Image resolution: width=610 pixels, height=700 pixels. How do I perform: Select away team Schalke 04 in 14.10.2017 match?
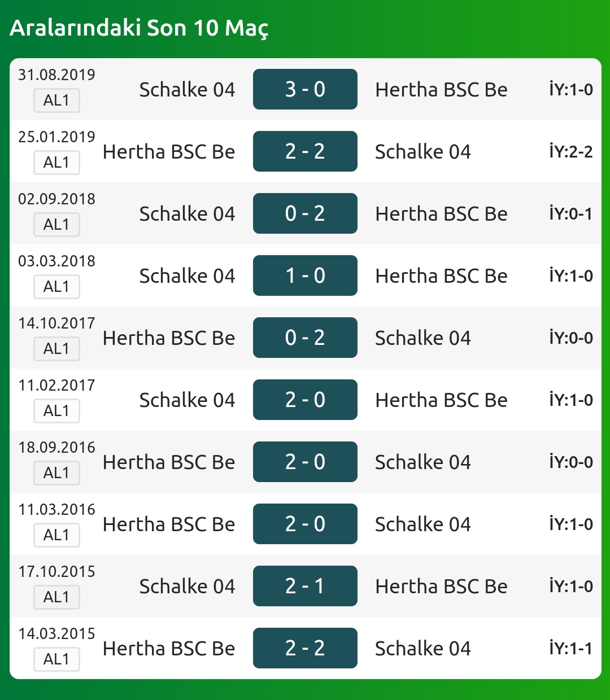[423, 338]
